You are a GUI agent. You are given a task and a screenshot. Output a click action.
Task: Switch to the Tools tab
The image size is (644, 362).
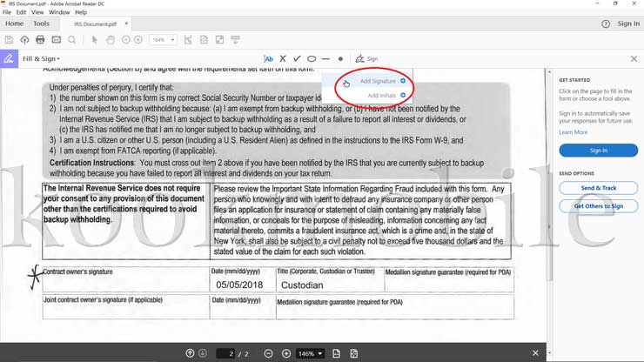coord(41,23)
